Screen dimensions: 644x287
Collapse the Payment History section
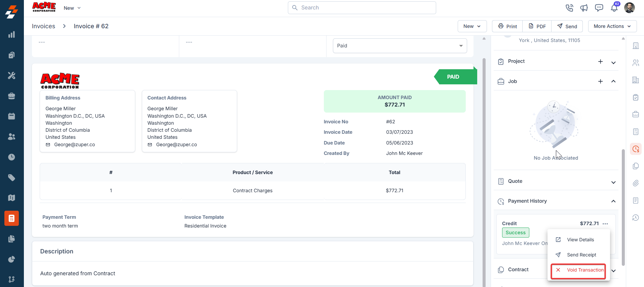[x=613, y=201]
